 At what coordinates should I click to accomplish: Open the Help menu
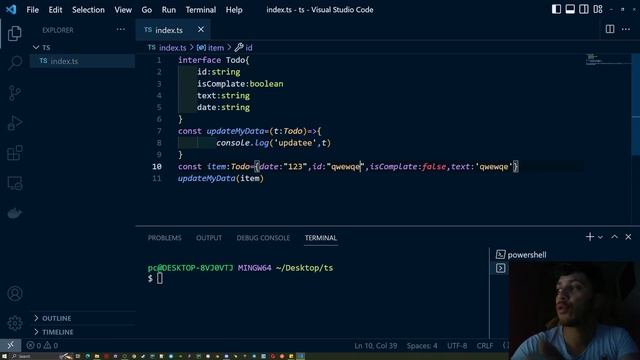(234, 9)
